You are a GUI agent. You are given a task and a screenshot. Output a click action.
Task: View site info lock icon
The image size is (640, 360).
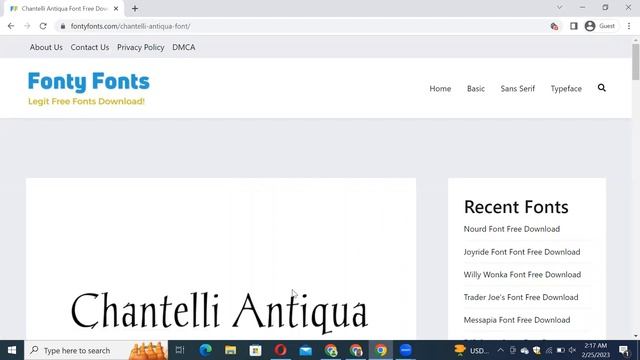click(62, 26)
